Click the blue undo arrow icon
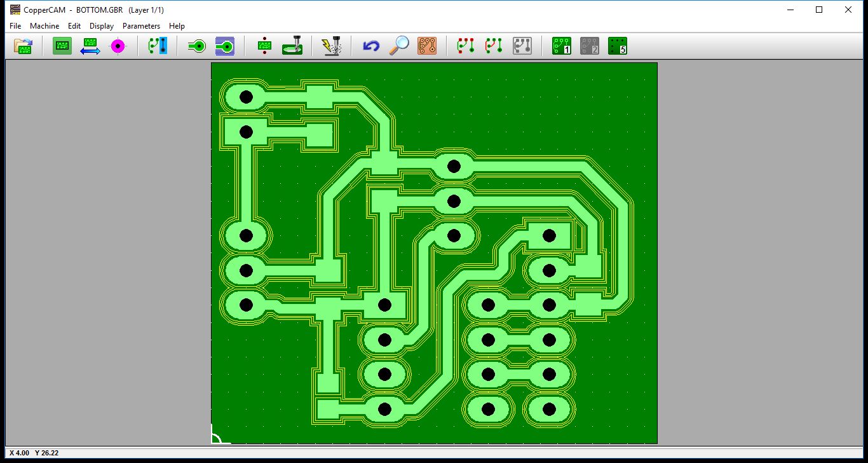The height and width of the screenshot is (463, 868). pos(371,46)
